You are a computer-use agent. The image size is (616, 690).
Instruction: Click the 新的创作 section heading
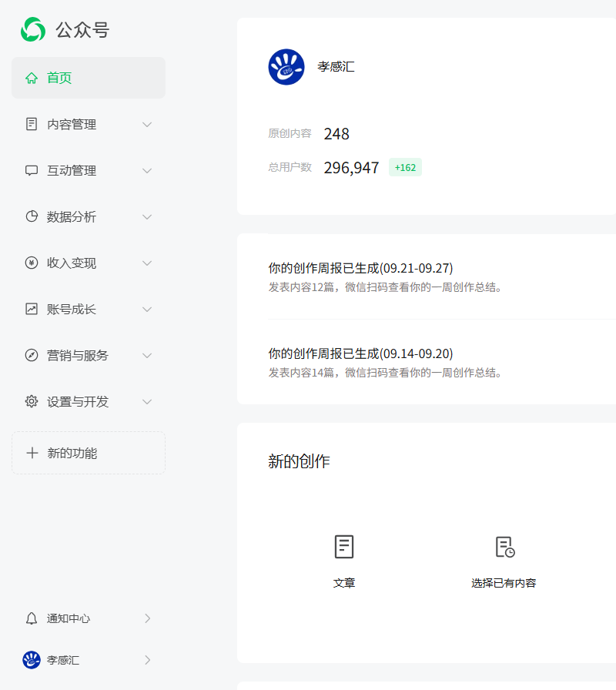click(299, 461)
